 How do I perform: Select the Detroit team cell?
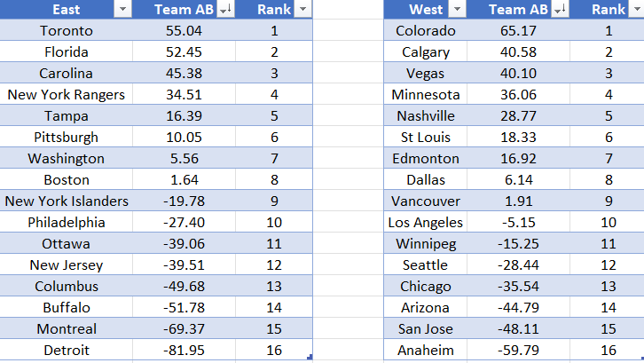tap(67, 351)
